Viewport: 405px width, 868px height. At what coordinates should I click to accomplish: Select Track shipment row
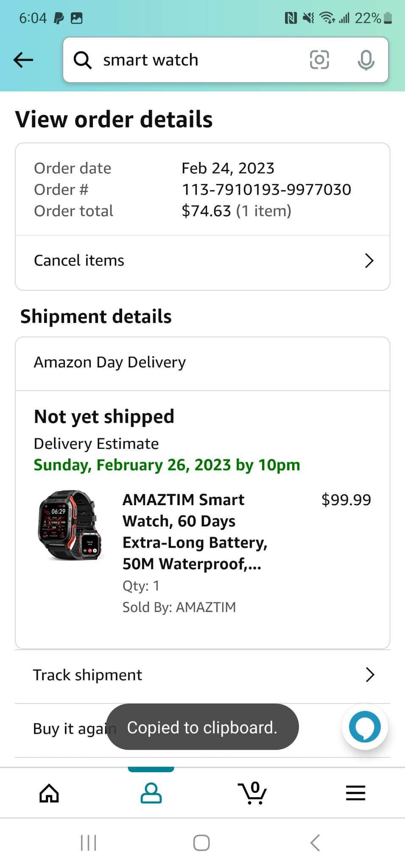pyautogui.click(x=87, y=675)
